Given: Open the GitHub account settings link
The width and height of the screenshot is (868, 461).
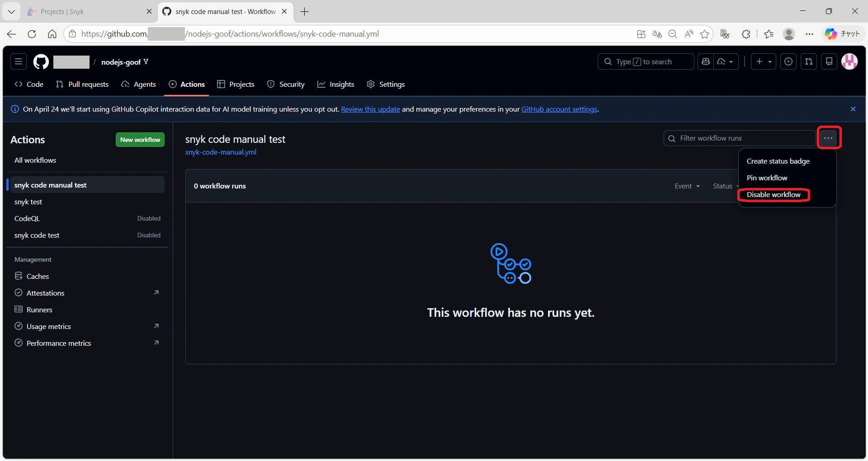Looking at the screenshot, I should (559, 109).
